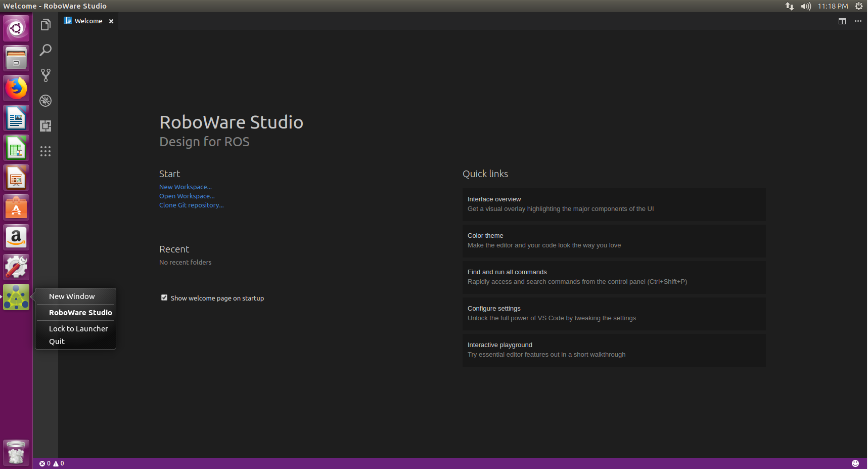The height and width of the screenshot is (469, 868).
Task: Open the Search view in activity bar
Action: pos(45,50)
